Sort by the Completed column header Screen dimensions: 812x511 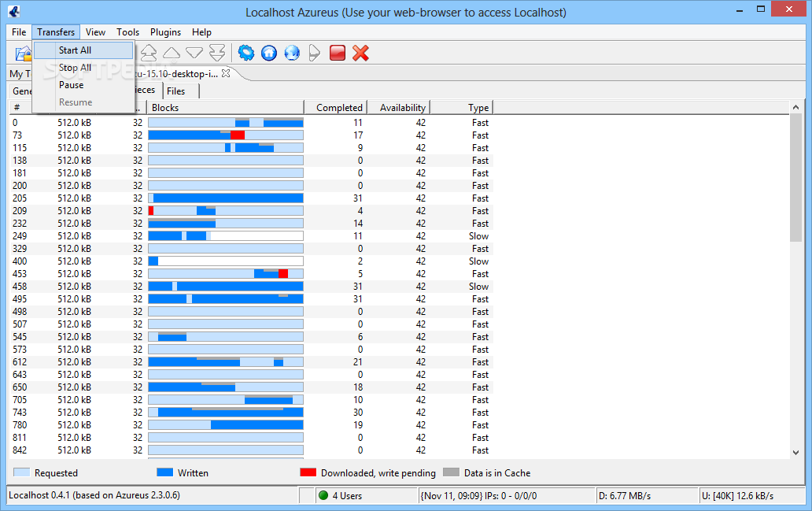(x=336, y=108)
